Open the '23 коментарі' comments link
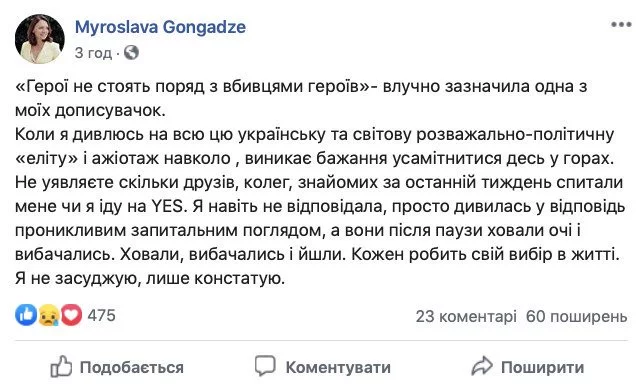The width and height of the screenshot is (641, 388). coord(466,316)
